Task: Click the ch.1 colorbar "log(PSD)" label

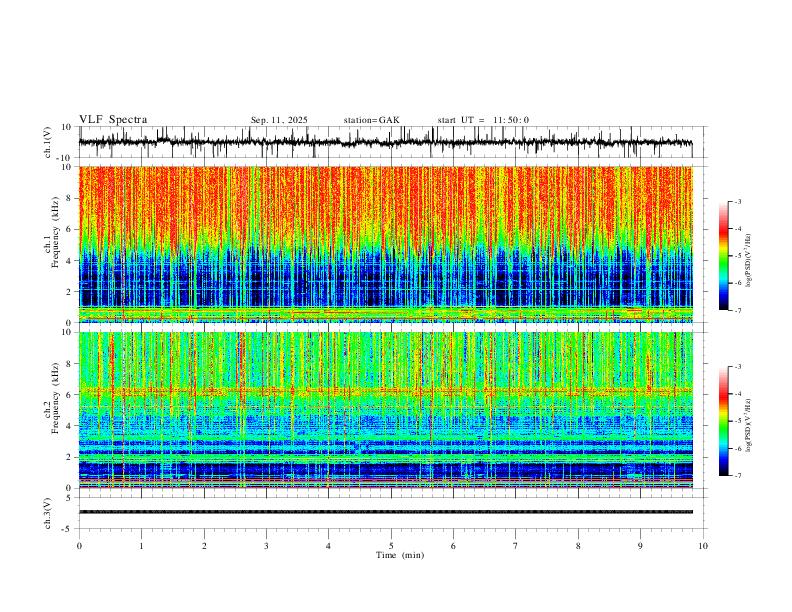Action: pos(749,260)
